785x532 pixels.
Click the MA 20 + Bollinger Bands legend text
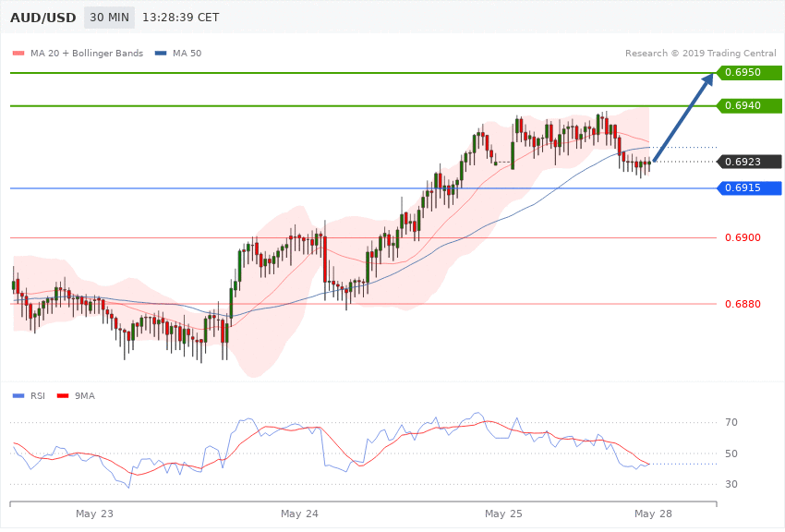(x=87, y=53)
